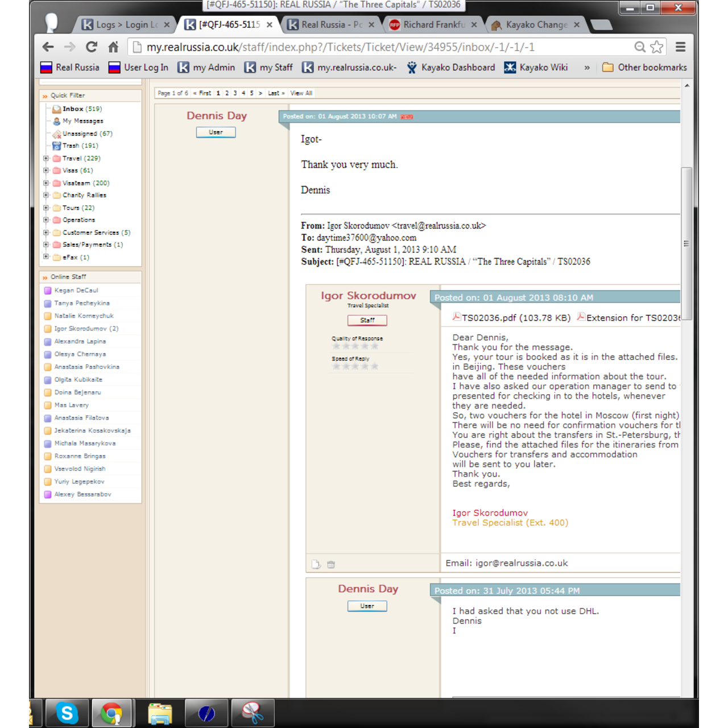Launch Skype from the taskbar
The height and width of the screenshot is (728, 728).
coord(67,713)
